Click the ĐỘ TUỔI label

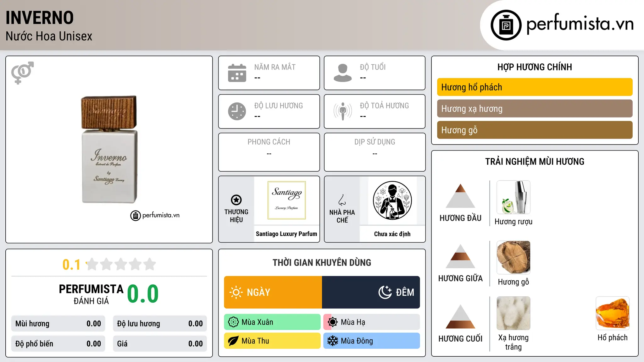(x=373, y=67)
